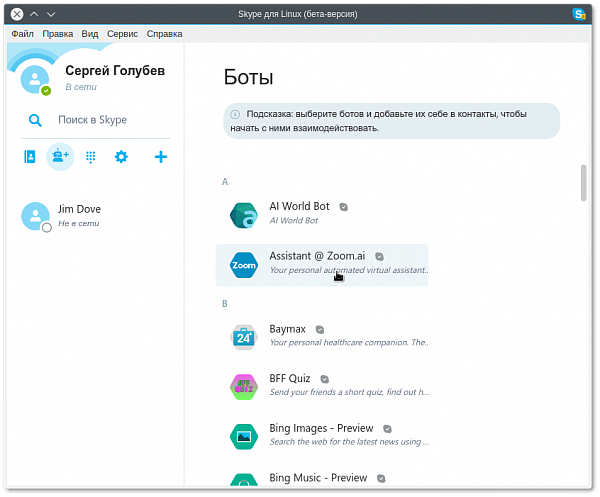Screen dimensions: 600x497
Task: Open the AI World Bot entry
Action: tap(322, 215)
